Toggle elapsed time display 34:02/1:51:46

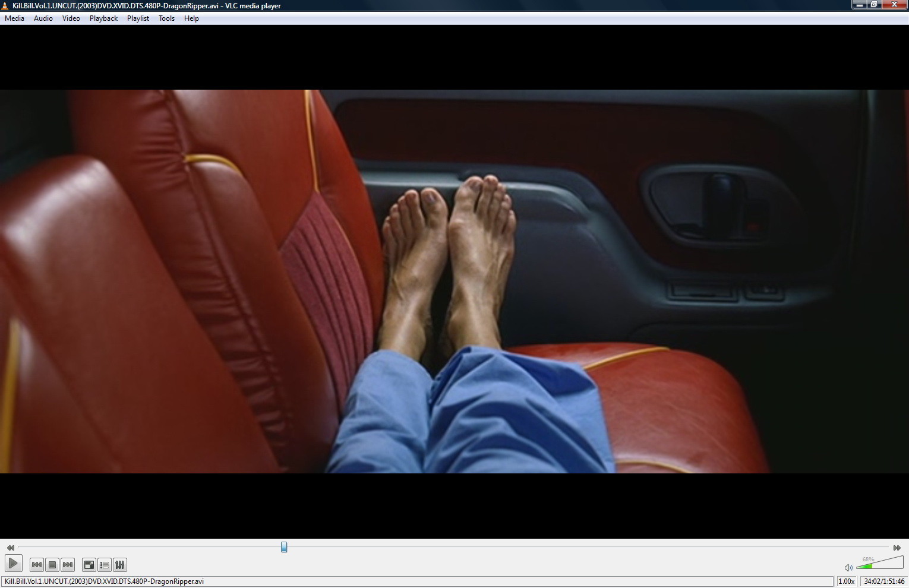pyautogui.click(x=884, y=581)
